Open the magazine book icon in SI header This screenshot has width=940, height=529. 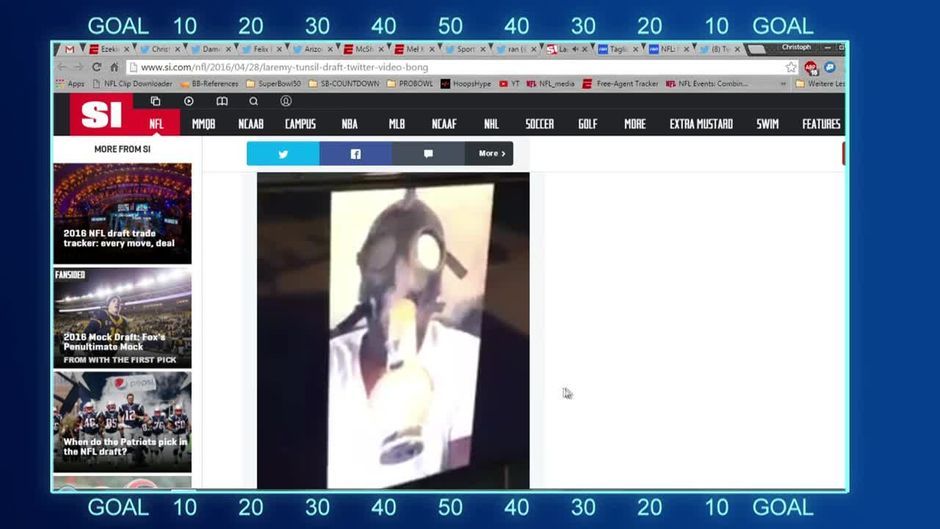pyautogui.click(x=222, y=101)
